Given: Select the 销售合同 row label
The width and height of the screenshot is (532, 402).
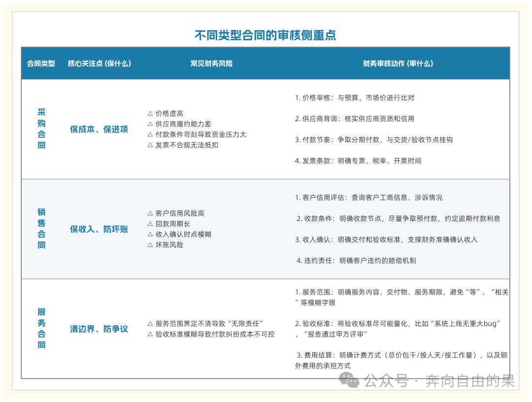Looking at the screenshot, I should [41, 229].
